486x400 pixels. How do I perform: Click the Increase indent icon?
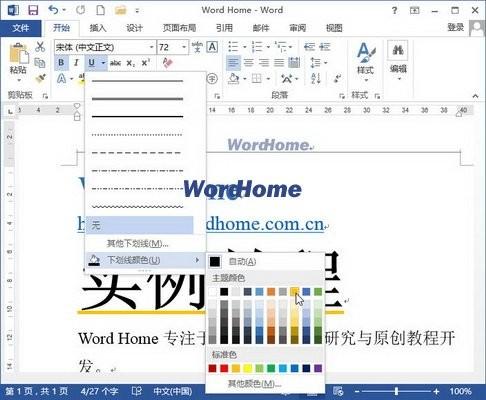[x=324, y=47]
